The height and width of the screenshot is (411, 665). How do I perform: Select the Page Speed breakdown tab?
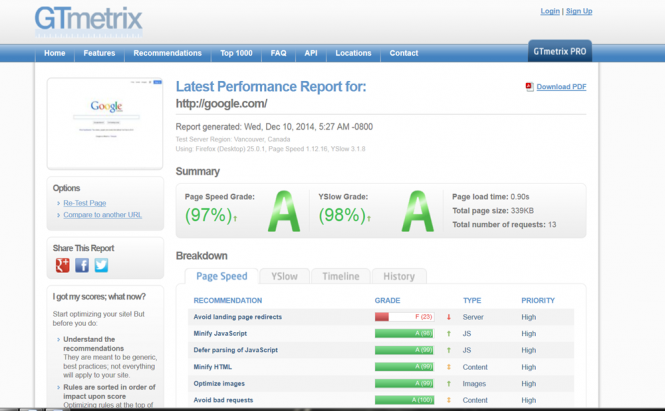(x=222, y=276)
